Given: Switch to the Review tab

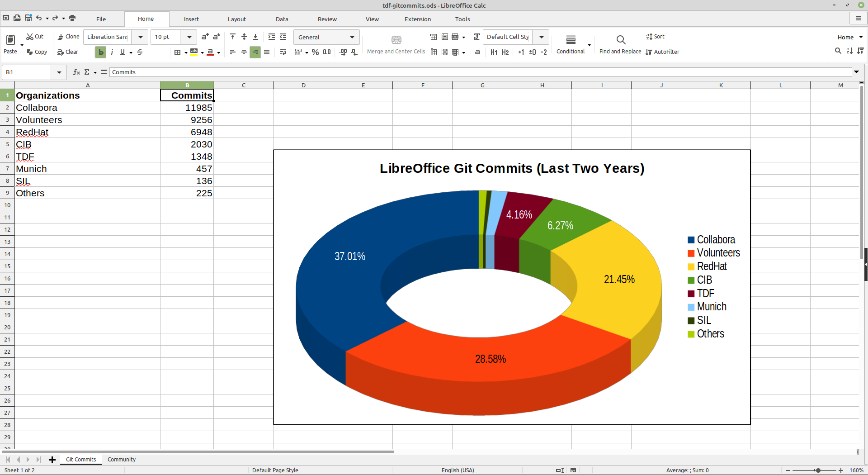Looking at the screenshot, I should point(327,19).
